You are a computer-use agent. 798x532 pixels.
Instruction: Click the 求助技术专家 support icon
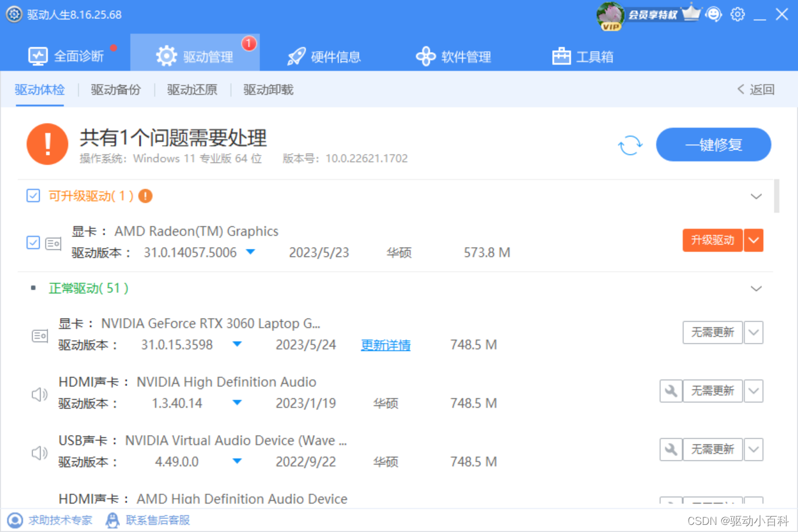pyautogui.click(x=15, y=520)
